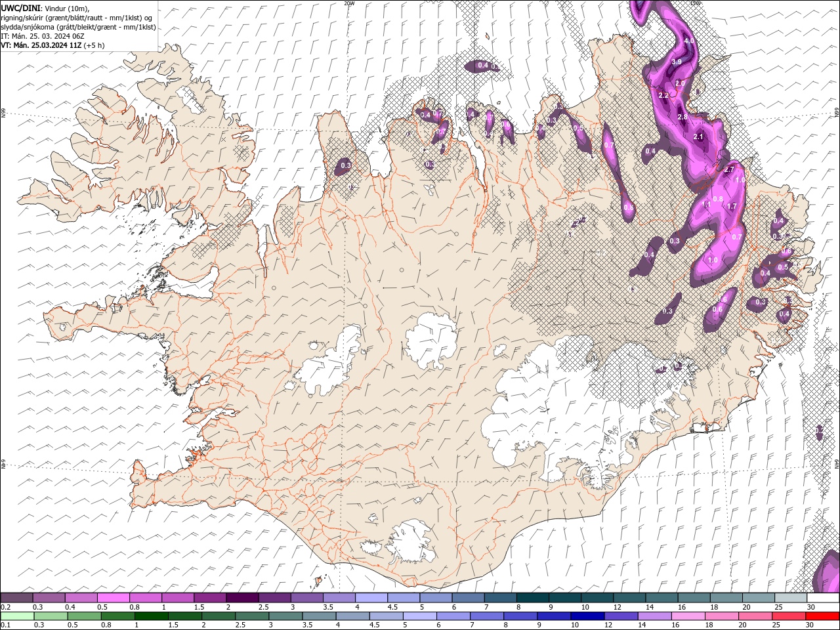Click the pale green rain swatch labeled 0.1
This screenshot has height=630, width=840.
[17, 616]
